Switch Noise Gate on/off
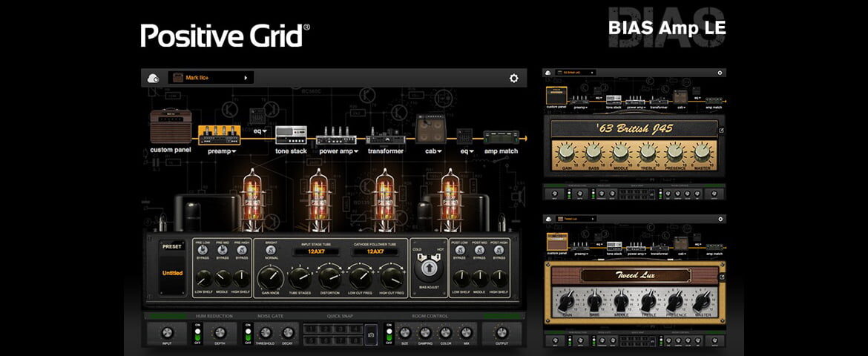Screen dimensions: 868x356 coord(248,333)
